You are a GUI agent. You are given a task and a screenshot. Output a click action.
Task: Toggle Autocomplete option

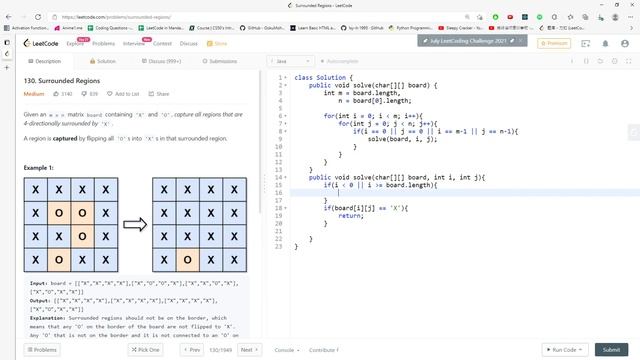339,61
